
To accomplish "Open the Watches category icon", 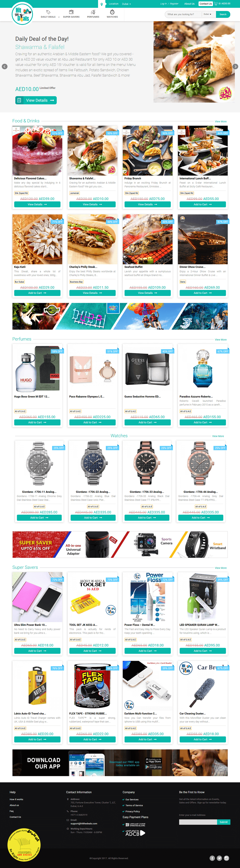I will click(x=112, y=12).
